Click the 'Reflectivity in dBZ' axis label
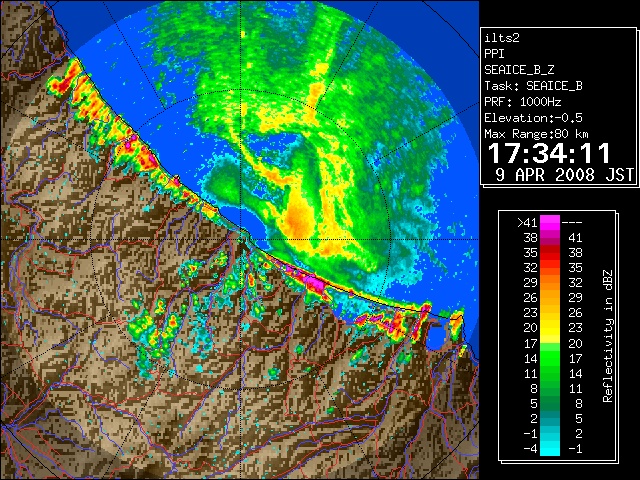Image resolution: width=640 pixels, height=480 pixels. pyautogui.click(x=608, y=336)
